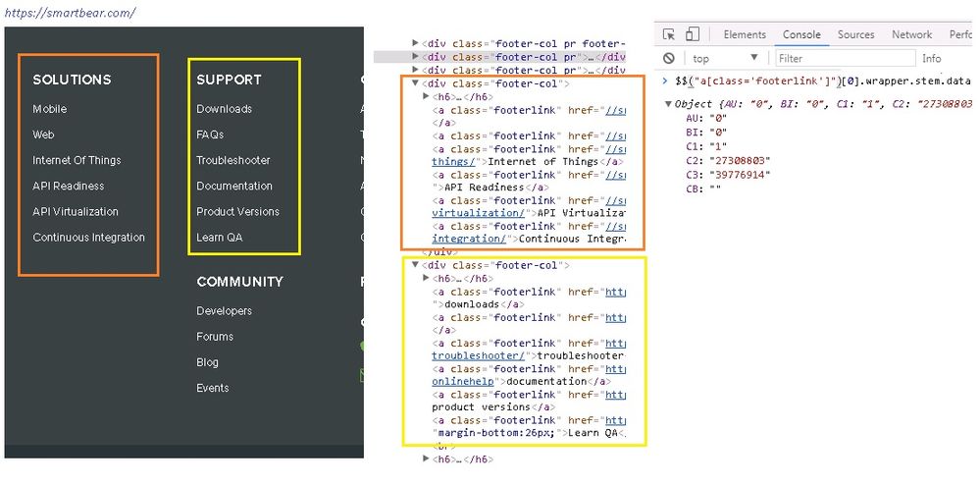Select the inspect element cursor icon
Image resolution: width=980 pixels, height=485 pixels.
669,34
